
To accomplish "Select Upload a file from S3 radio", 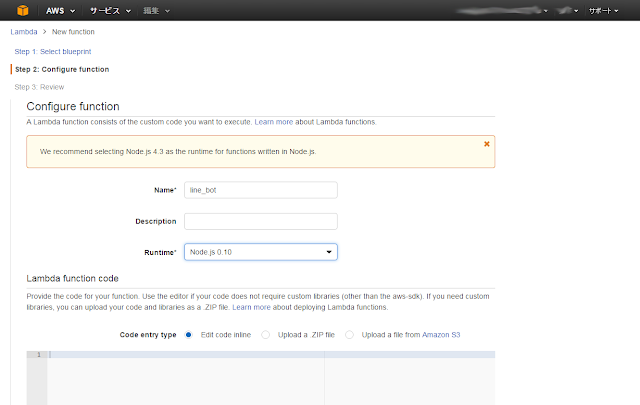I will coord(349,335).
